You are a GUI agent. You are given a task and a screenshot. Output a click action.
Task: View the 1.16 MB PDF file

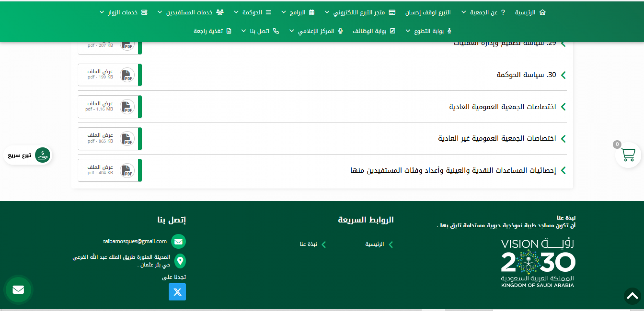pos(100,107)
